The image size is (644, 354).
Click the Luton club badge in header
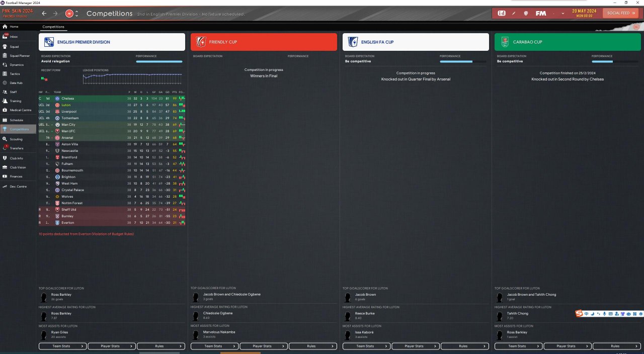coord(69,14)
